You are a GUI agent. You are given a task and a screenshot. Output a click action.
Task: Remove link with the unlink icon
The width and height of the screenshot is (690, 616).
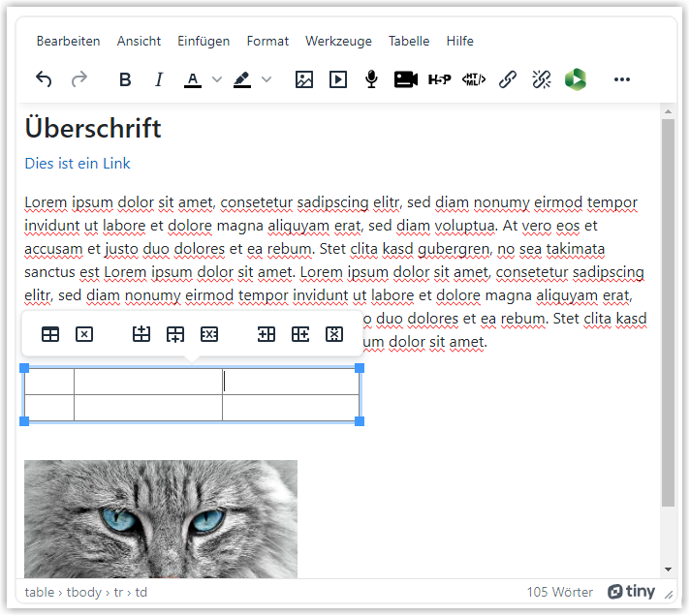coord(542,79)
